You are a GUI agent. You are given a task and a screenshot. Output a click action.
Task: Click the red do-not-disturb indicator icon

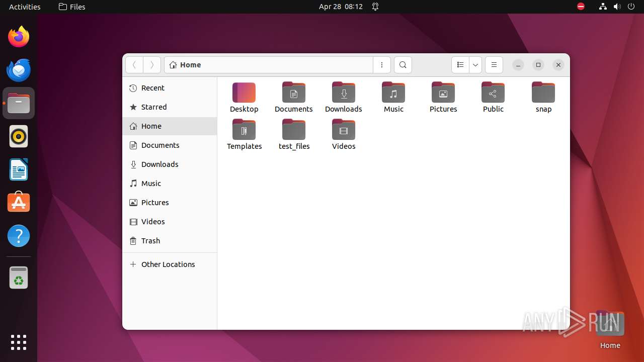tap(581, 7)
